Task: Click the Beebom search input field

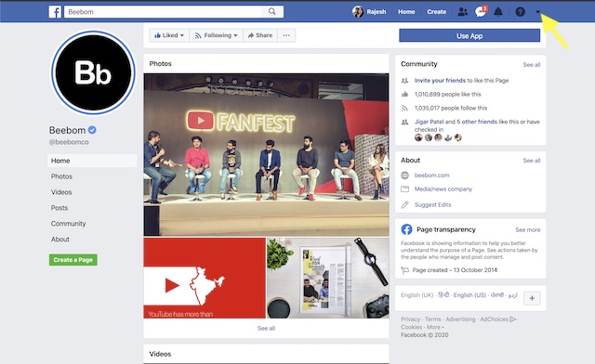Action: tap(164, 12)
